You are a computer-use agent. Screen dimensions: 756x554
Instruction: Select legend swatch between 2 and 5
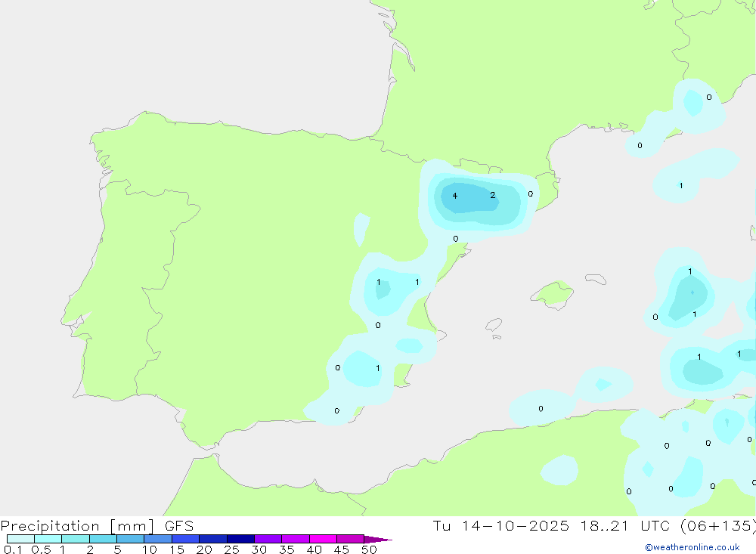tap(103, 539)
